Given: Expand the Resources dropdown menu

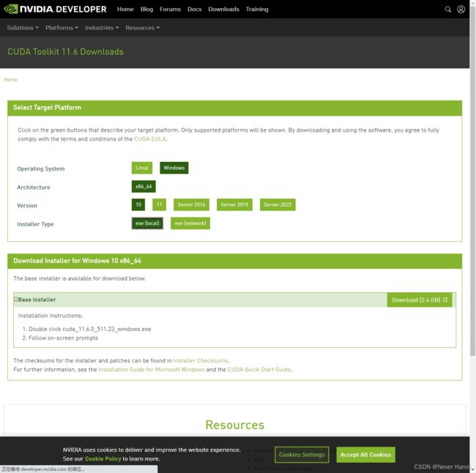Looking at the screenshot, I should click(142, 28).
